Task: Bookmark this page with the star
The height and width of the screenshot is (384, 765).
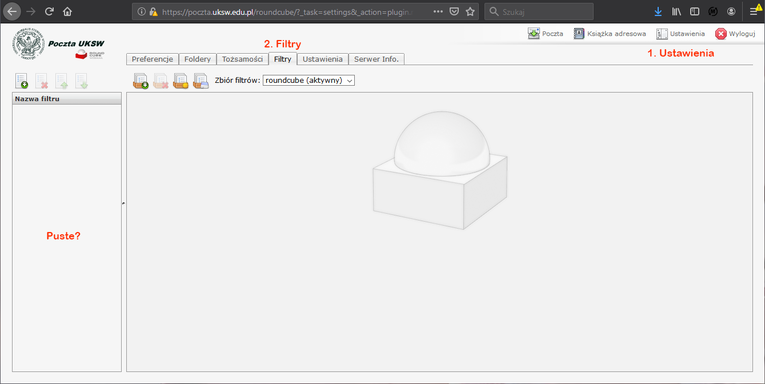Action: (470, 11)
